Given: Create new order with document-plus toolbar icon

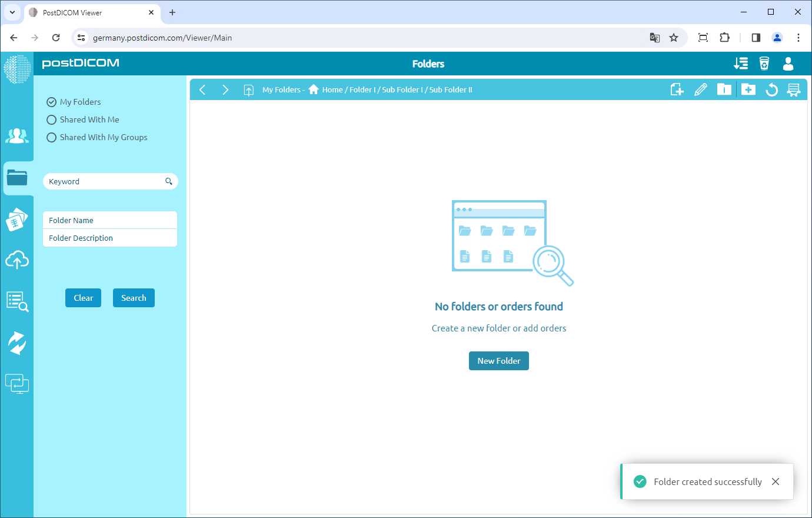Looking at the screenshot, I should (677, 89).
